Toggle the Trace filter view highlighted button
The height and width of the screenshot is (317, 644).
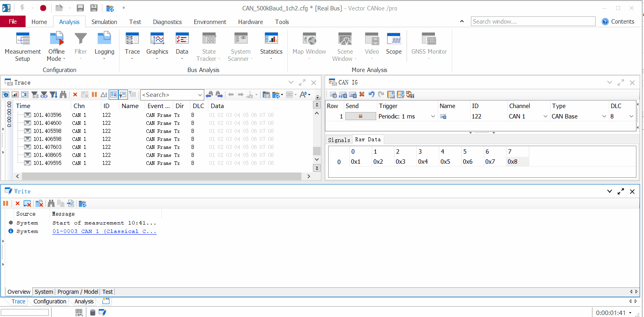(123, 95)
